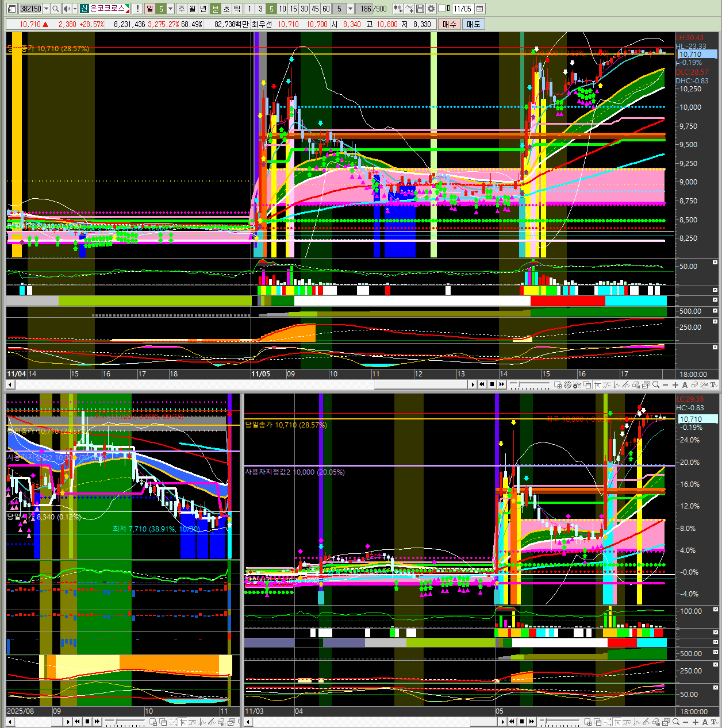This screenshot has width=722, height=728.
Task: Click the overlapping windows icon in the upper chart's toolbar
Action: coord(587,385)
